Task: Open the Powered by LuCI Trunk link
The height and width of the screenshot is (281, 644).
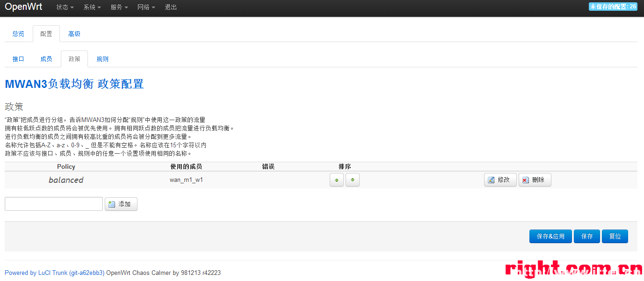Action: [55, 273]
